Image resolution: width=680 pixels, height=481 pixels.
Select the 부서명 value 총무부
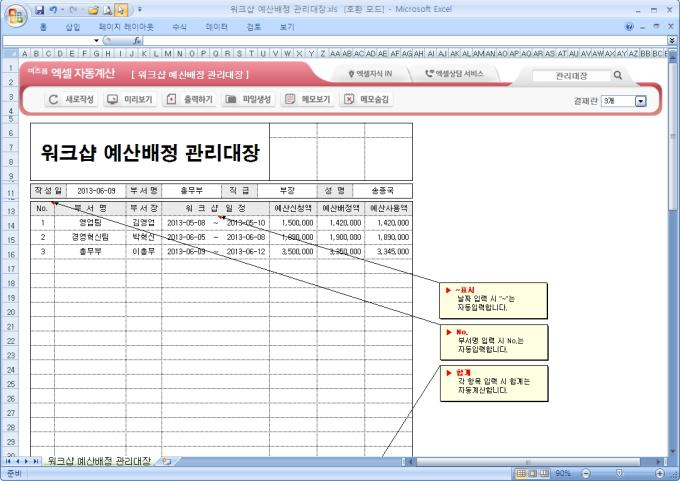tap(191, 190)
